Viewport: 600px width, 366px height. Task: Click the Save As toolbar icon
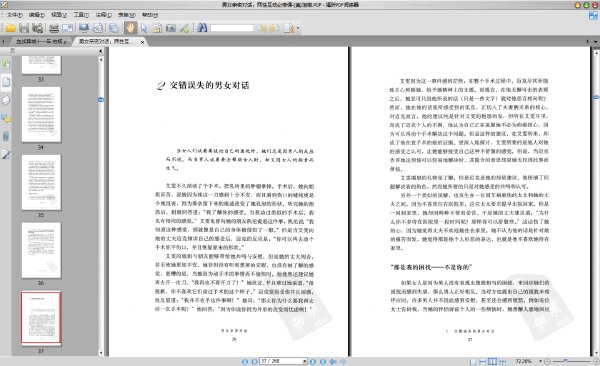[x=38, y=28]
